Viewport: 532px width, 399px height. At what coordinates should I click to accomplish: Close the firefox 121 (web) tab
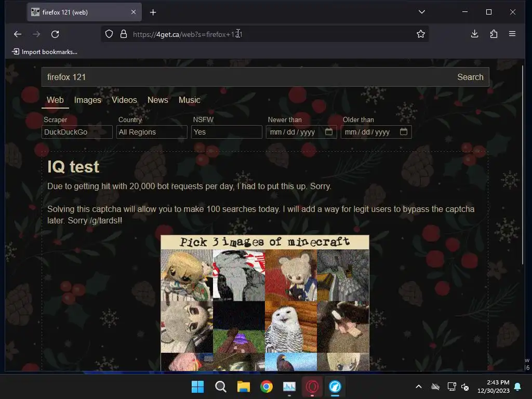click(x=134, y=12)
